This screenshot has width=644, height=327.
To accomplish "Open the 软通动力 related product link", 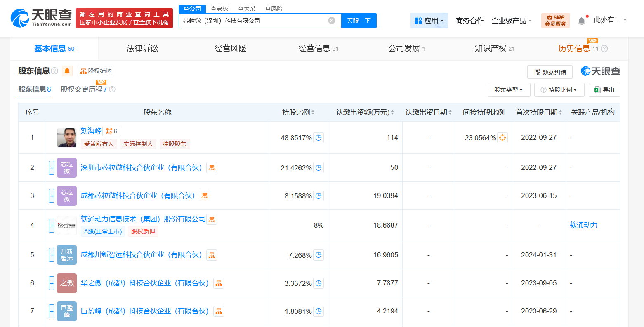I will [583, 225].
